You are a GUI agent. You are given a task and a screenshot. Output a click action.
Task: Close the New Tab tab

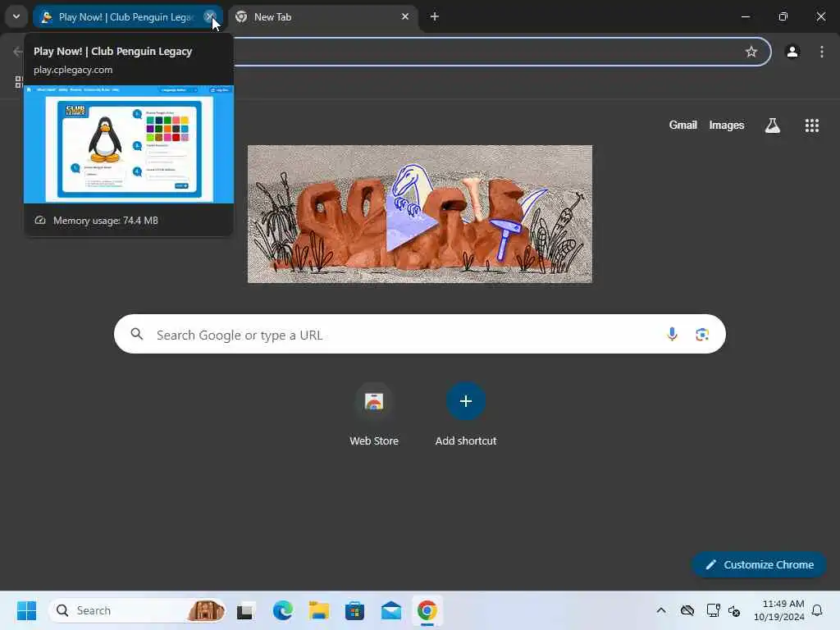405,16
